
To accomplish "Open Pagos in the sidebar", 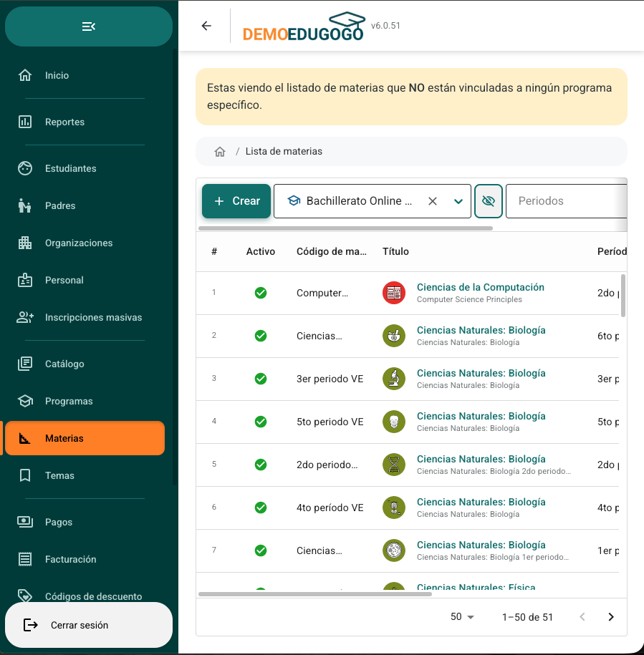I will 85,522.
